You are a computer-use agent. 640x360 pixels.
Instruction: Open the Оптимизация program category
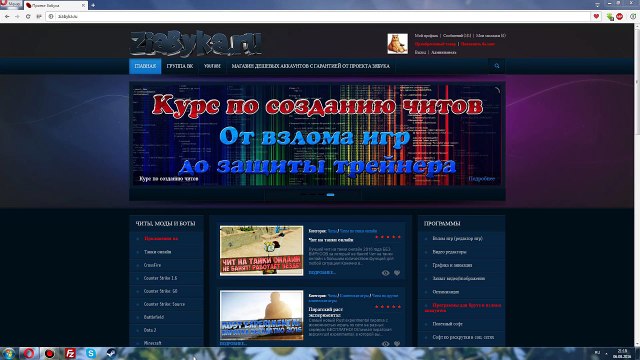pyautogui.click(x=446, y=292)
